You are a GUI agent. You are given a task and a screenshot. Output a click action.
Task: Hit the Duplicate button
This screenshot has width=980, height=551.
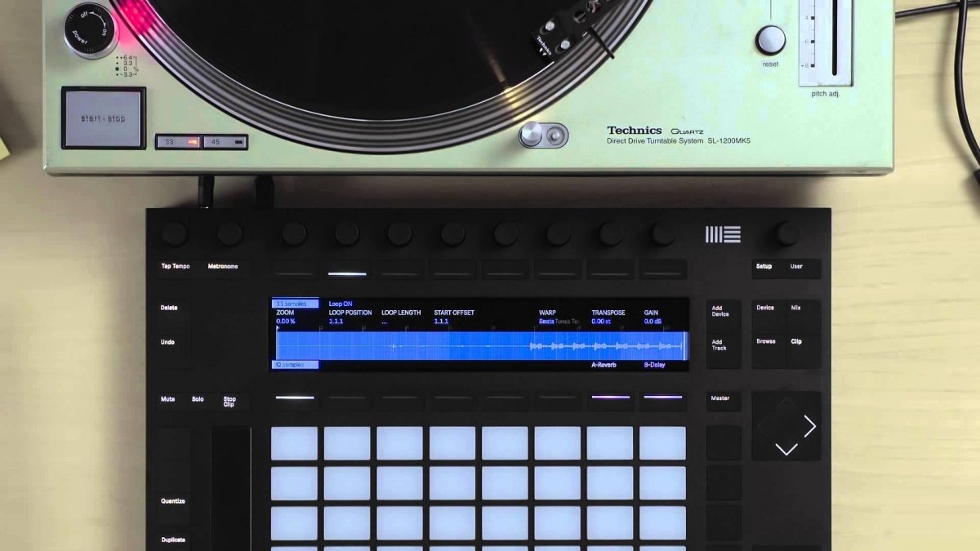173,540
